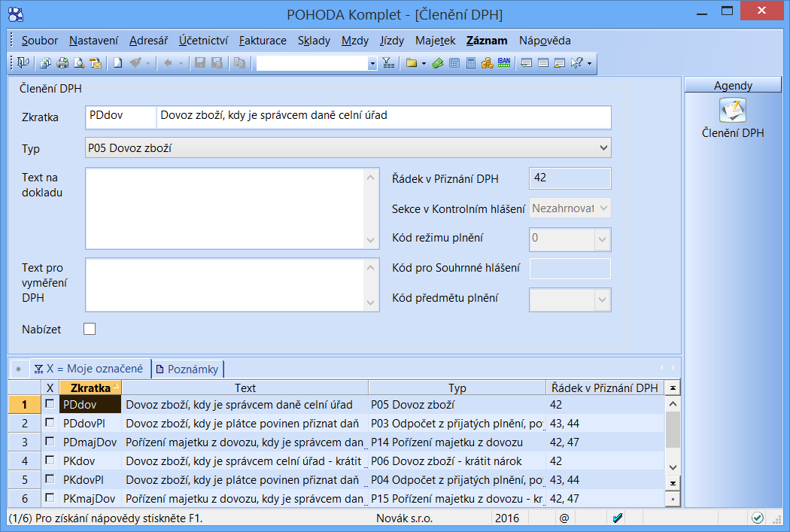Open dropdown arrow next to yellow folder icon

click(x=424, y=63)
